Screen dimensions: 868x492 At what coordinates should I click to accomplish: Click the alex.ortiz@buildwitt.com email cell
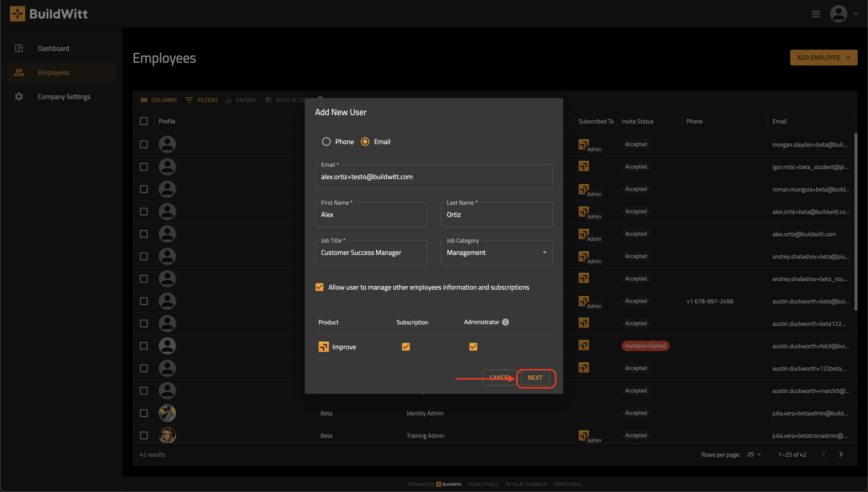pos(804,234)
